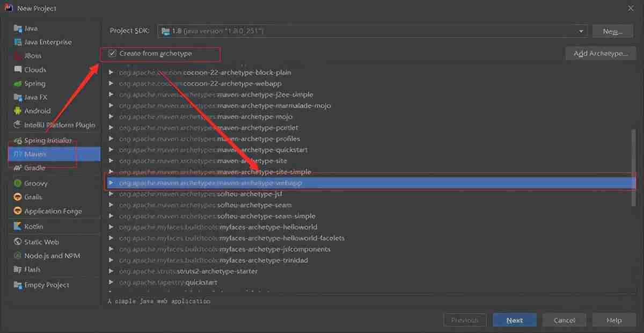Viewport: 644px width, 333px height.
Task: Select myfaces-archetype-helloworld row
Action: click(x=370, y=227)
